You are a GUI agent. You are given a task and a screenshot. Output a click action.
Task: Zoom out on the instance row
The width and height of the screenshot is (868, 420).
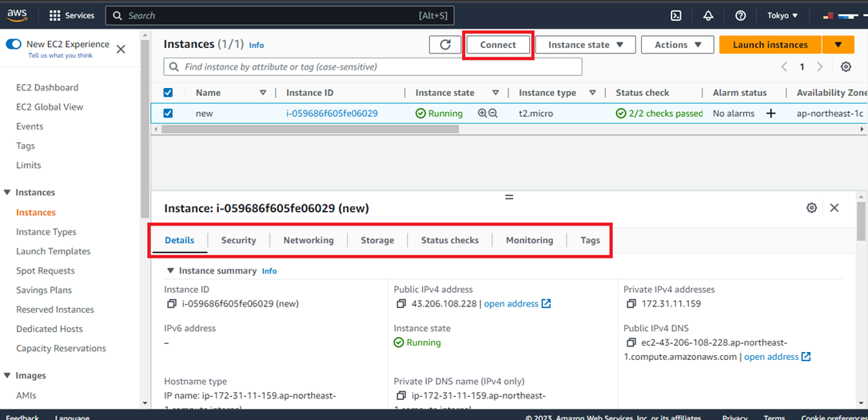click(493, 113)
